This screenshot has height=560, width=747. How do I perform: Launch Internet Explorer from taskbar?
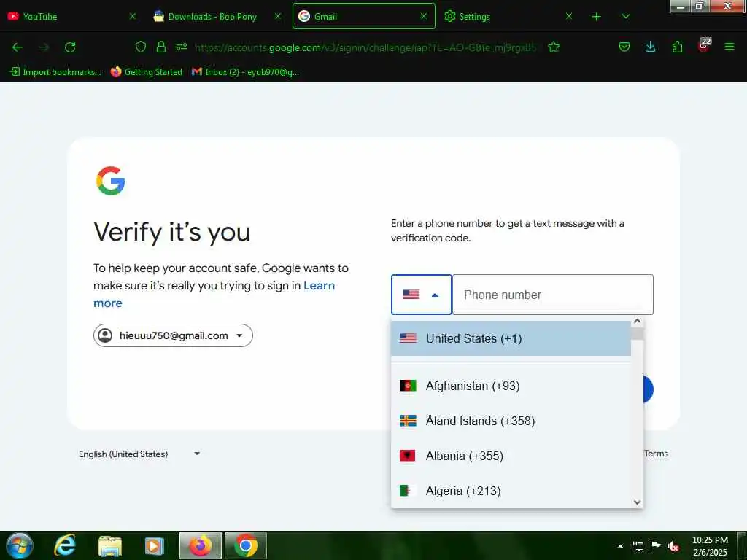click(x=64, y=545)
